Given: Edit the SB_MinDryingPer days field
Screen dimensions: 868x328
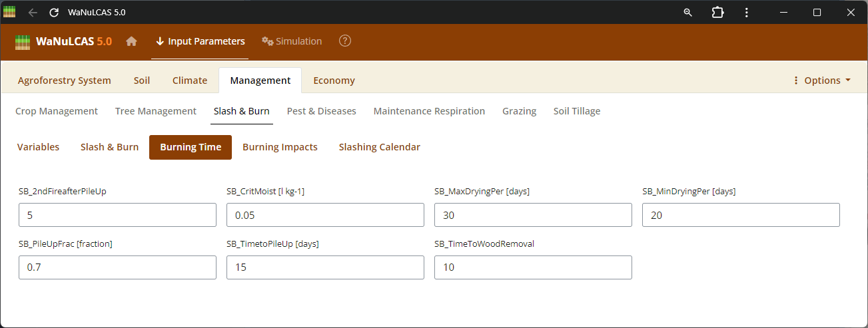Looking at the screenshot, I should point(740,215).
